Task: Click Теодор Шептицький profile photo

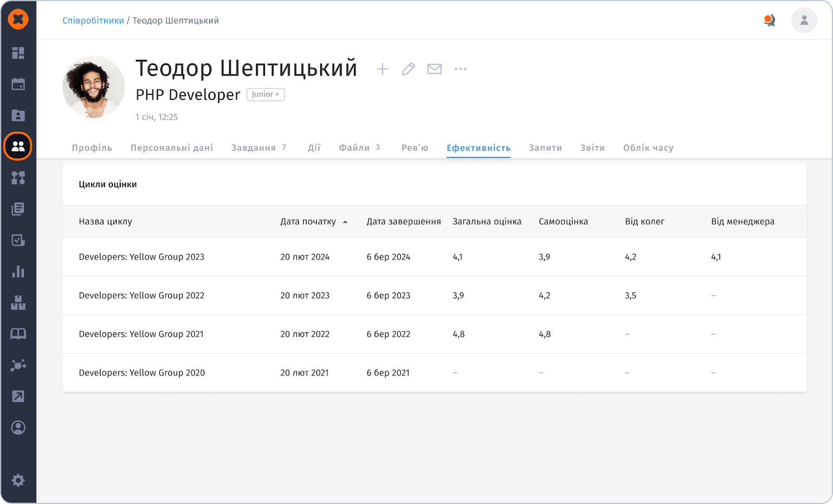Action: pyautogui.click(x=94, y=87)
